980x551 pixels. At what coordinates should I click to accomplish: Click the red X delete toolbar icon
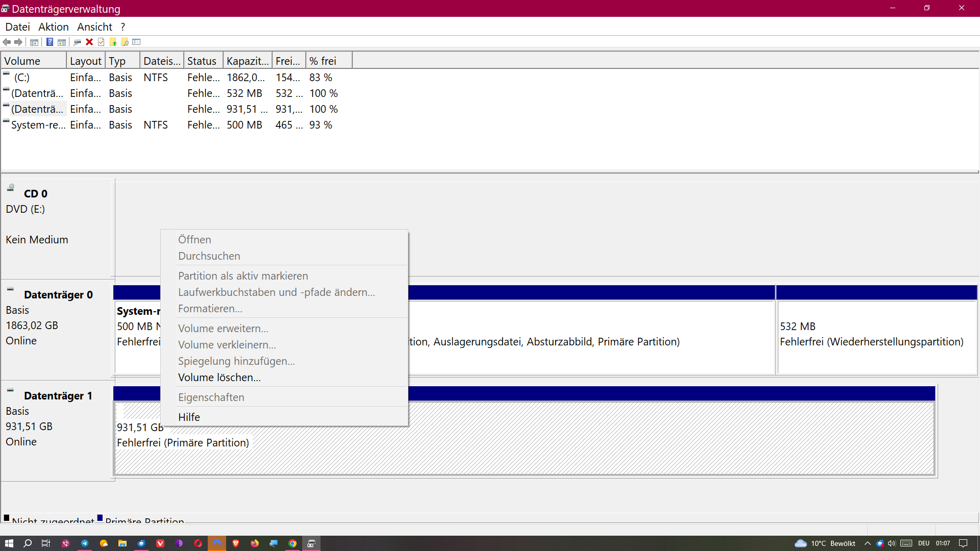pos(89,42)
